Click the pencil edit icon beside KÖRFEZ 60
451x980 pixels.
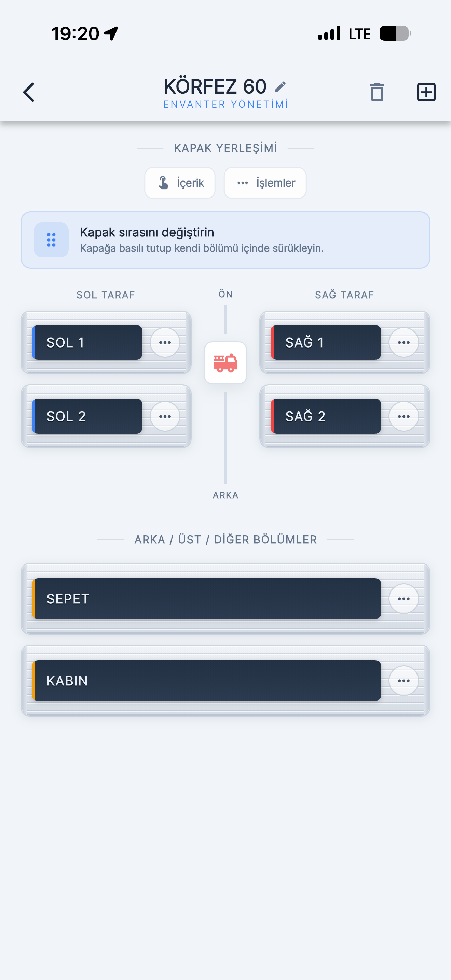(x=280, y=87)
